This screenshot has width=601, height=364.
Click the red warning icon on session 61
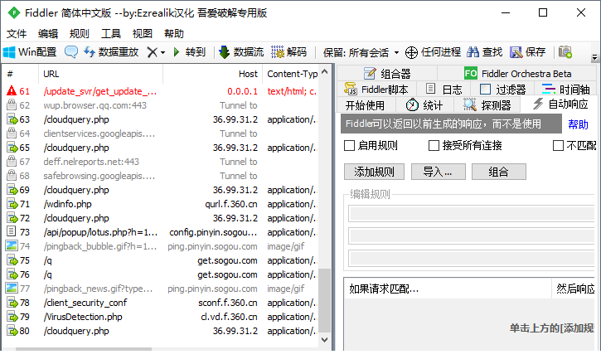coord(12,91)
